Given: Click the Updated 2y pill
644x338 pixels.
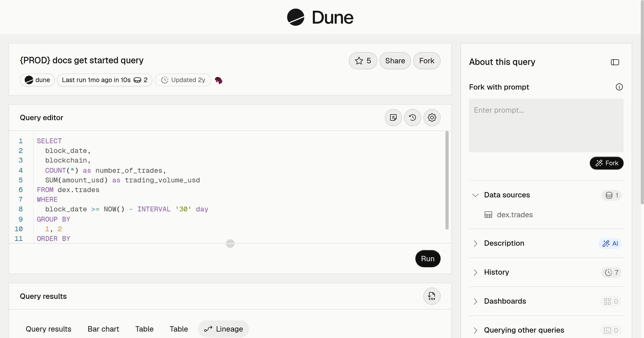Looking at the screenshot, I should coord(183,80).
